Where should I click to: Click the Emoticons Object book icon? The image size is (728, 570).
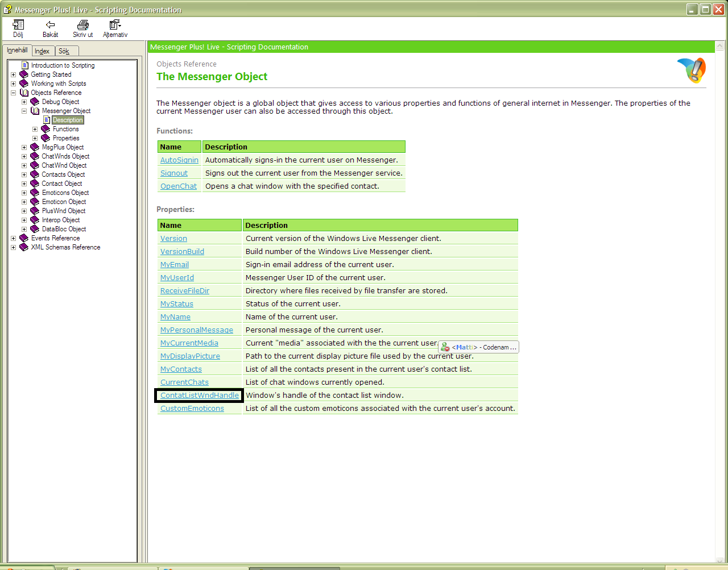pyautogui.click(x=35, y=193)
